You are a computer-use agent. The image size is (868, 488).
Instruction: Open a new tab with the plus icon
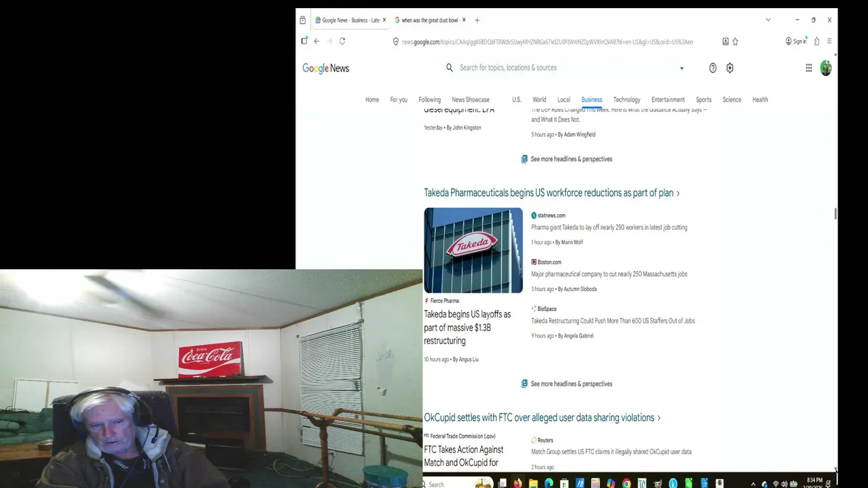coord(477,20)
